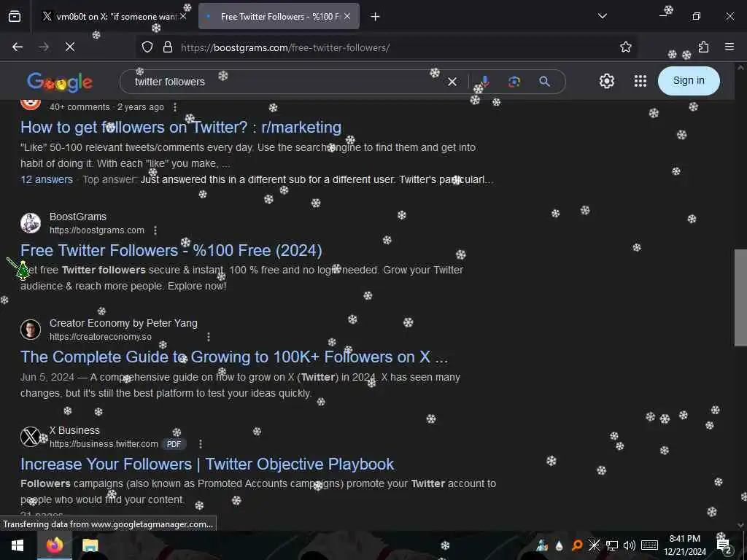747x560 pixels.
Task: Go back to the previous page
Action: pos(18,47)
